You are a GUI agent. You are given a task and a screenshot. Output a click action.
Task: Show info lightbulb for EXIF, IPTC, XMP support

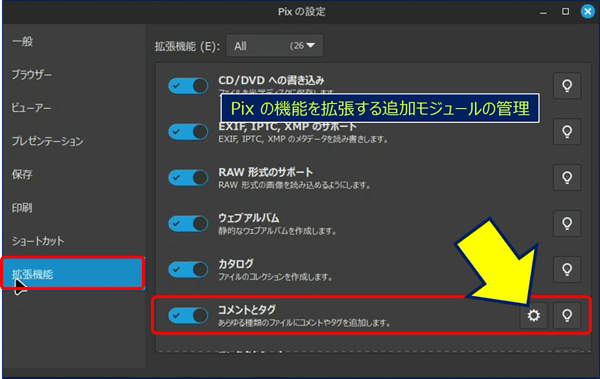[x=567, y=132]
